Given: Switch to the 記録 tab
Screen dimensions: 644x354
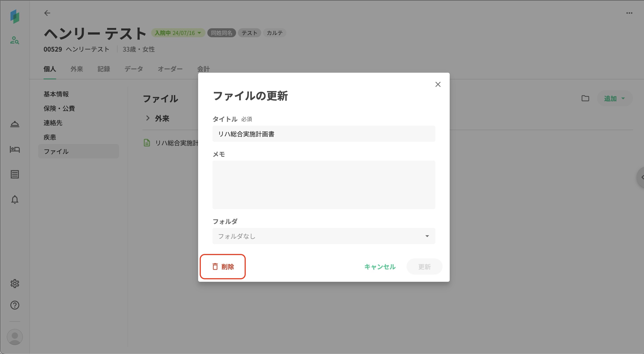Looking at the screenshot, I should (x=104, y=69).
